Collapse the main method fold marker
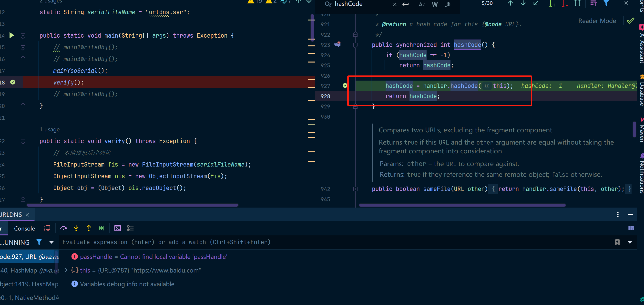 point(23,35)
